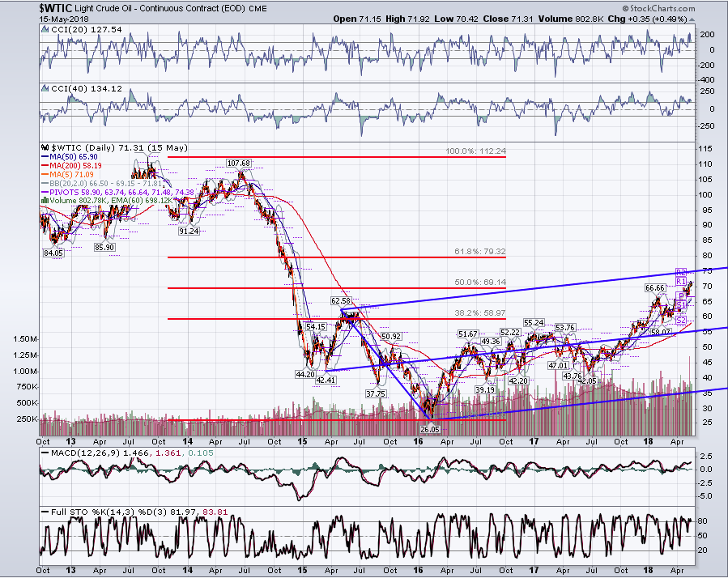Viewport: 728px width, 578px height.
Task: Click the 66.66 price label
Action: (655, 288)
